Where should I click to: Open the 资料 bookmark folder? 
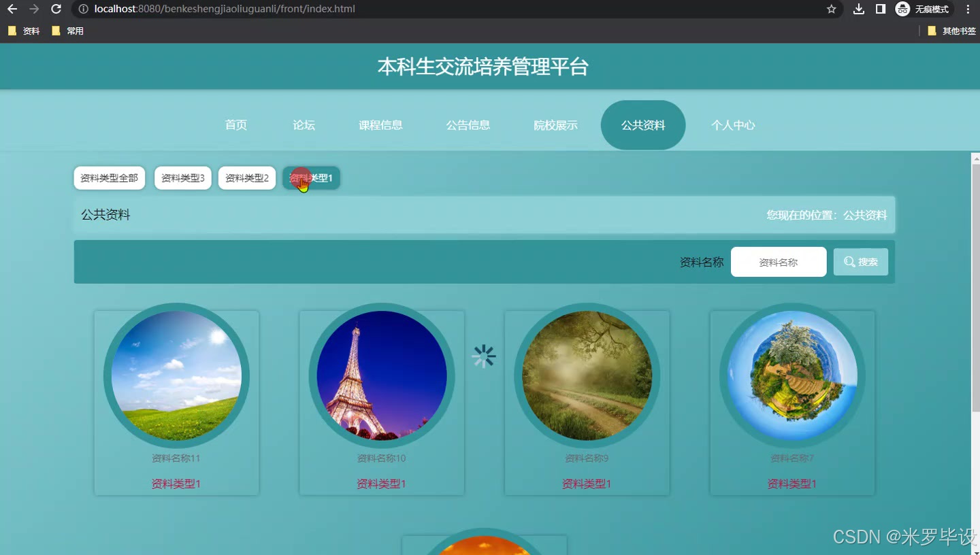pyautogui.click(x=24, y=31)
